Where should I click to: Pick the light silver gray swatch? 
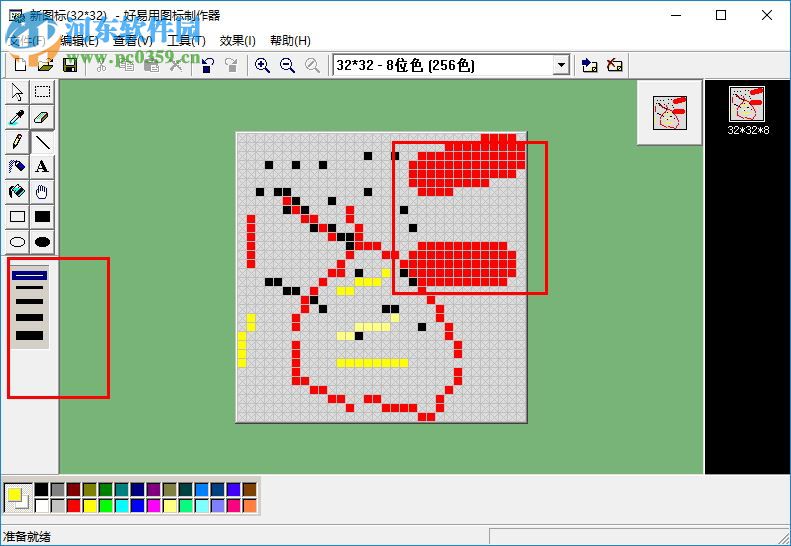(x=58, y=506)
